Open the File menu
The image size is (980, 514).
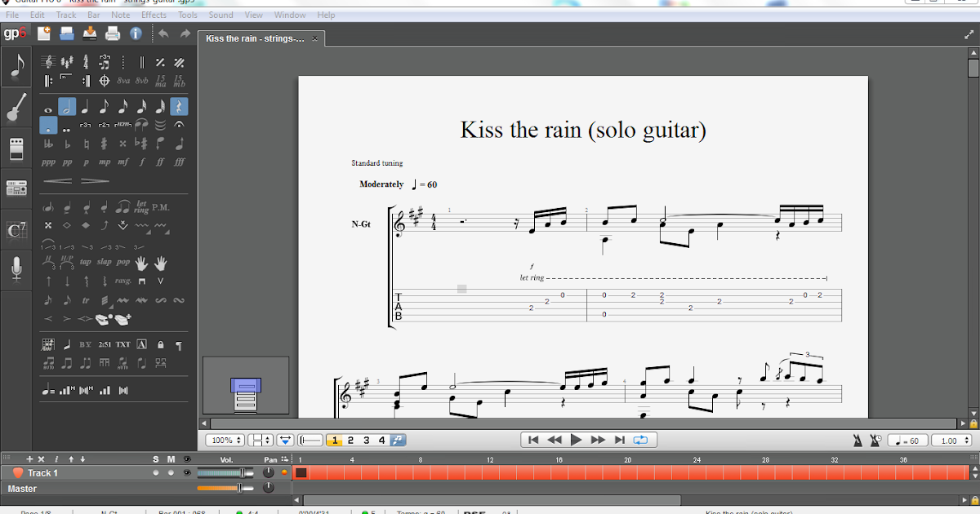[12, 15]
